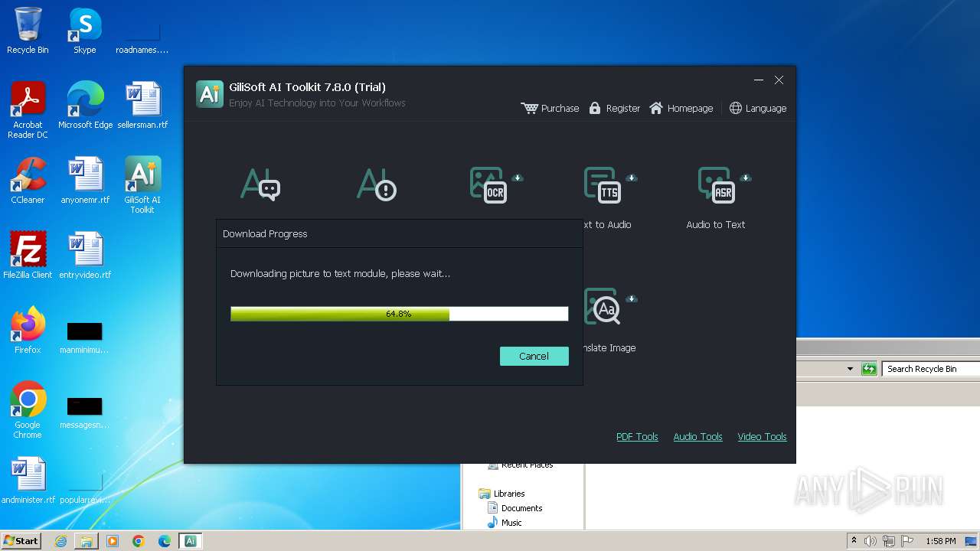Expand Explorer address history dropdown
Screen dimensions: 980x551
pos(850,369)
